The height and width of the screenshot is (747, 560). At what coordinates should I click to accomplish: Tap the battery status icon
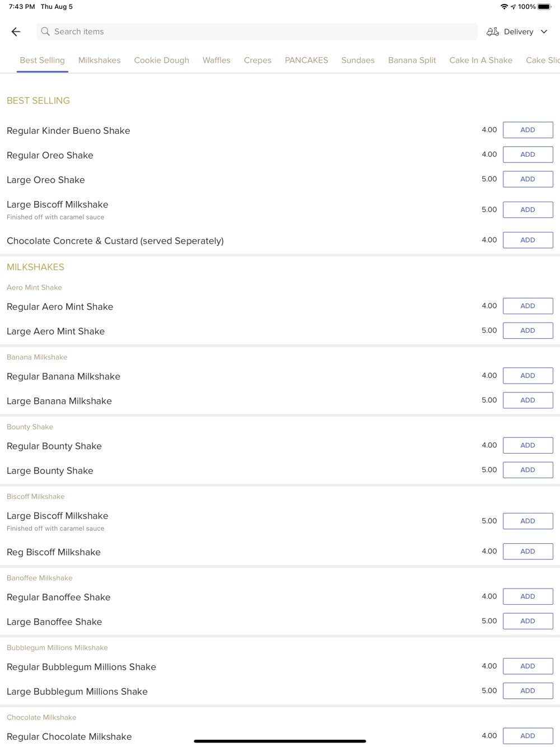545,7
